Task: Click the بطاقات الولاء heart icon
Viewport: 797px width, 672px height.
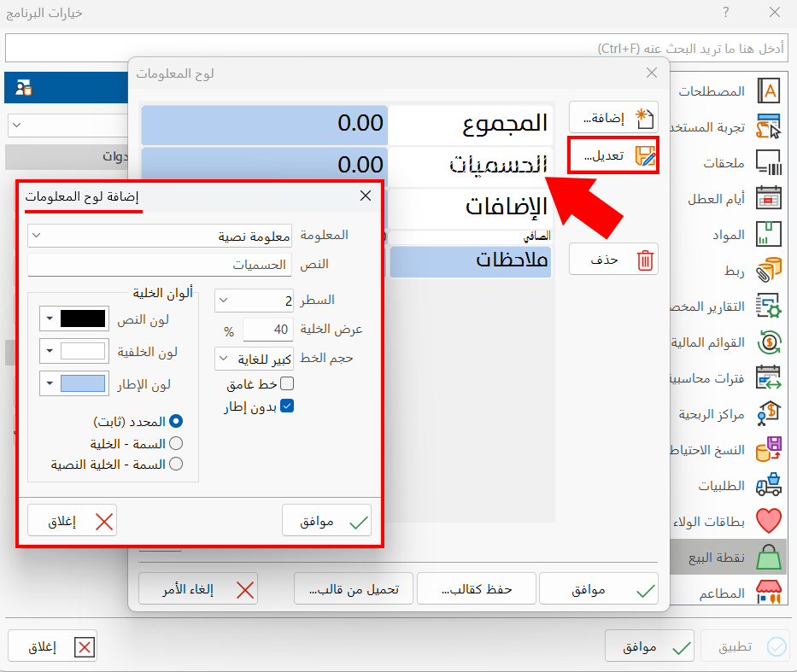Action: click(x=767, y=519)
